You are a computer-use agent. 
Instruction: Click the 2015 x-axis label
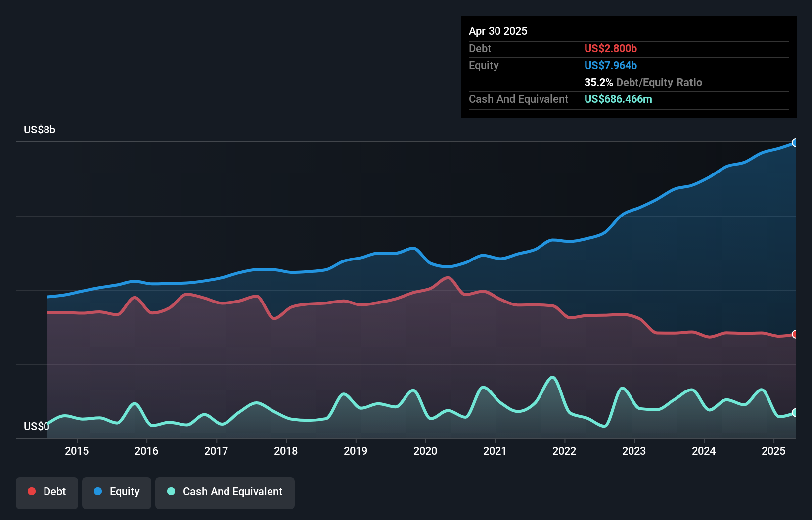pos(77,451)
